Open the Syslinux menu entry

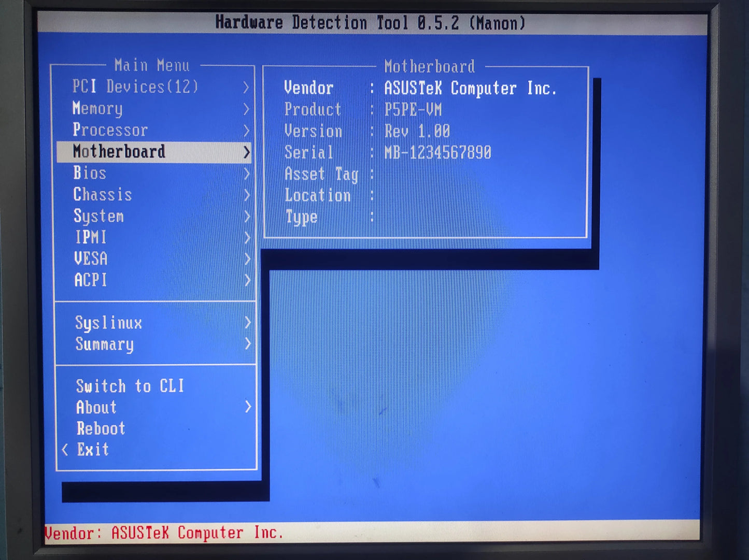point(154,323)
